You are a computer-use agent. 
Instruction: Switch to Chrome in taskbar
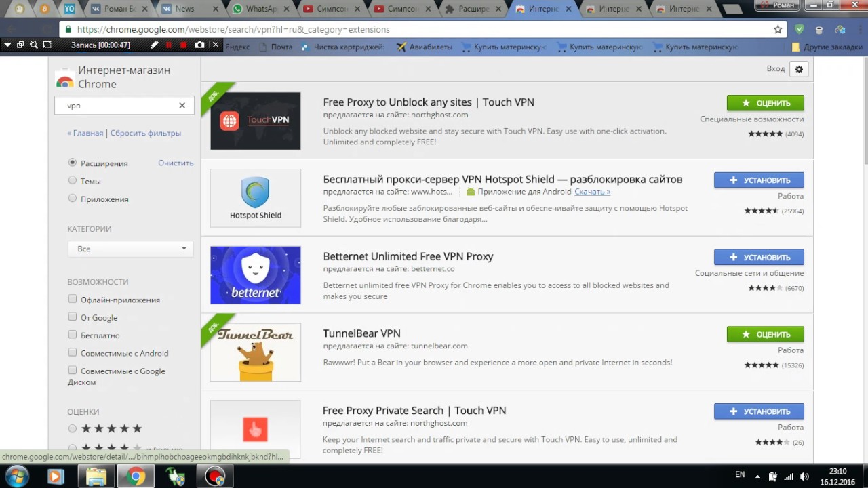(136, 476)
